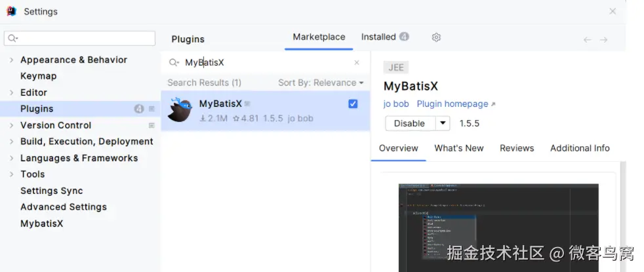Click the Search Results (1) label
644x272 pixels.
click(204, 83)
